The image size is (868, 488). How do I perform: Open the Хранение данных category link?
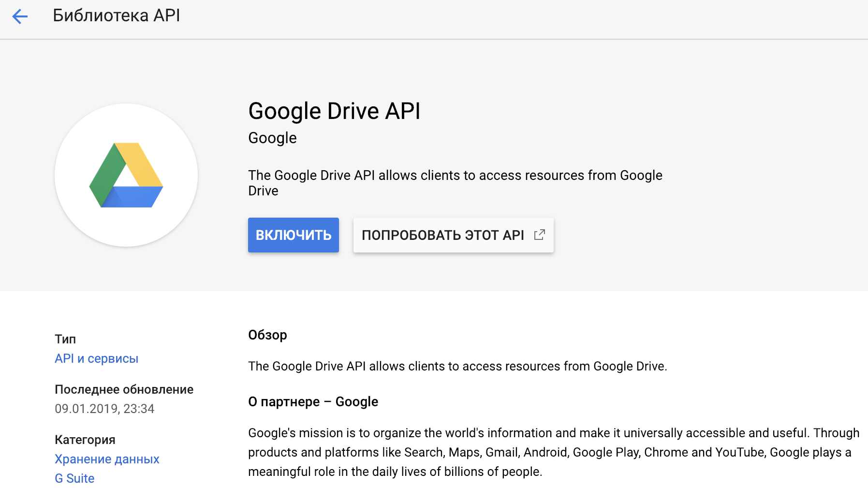[x=107, y=459]
